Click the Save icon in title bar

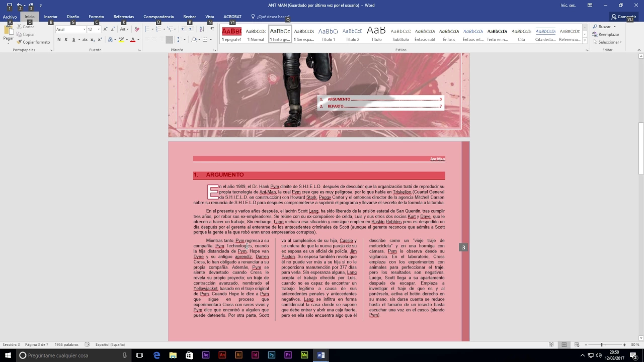(x=9, y=5)
